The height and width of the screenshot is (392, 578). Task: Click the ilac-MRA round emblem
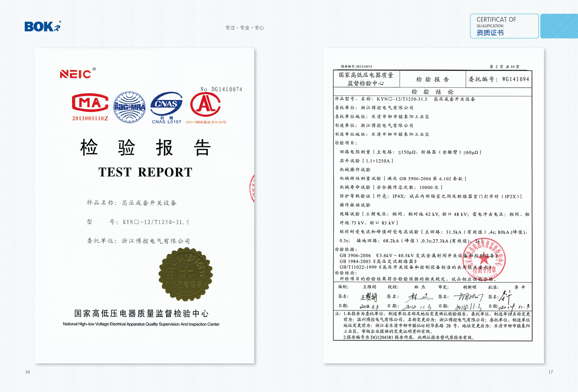tap(129, 107)
